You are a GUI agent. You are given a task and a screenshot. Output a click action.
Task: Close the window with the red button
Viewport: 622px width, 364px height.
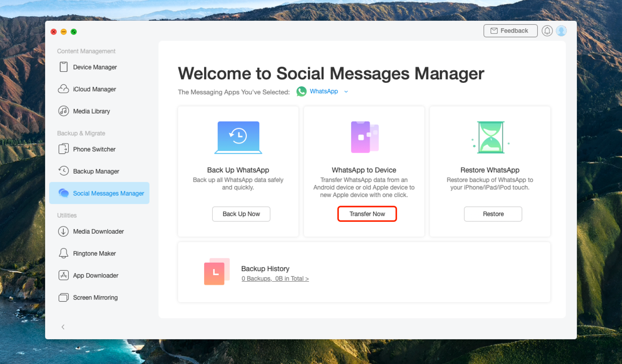(x=53, y=32)
